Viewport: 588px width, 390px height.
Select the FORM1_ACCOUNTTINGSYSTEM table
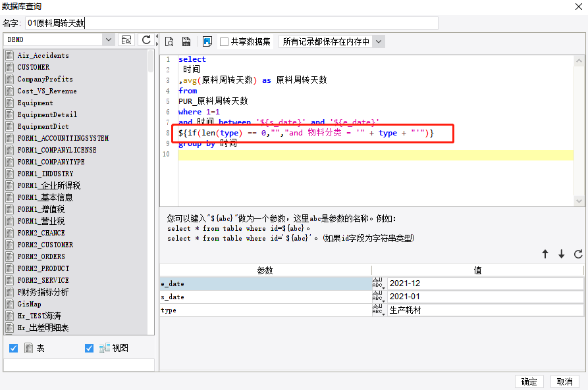pos(63,138)
